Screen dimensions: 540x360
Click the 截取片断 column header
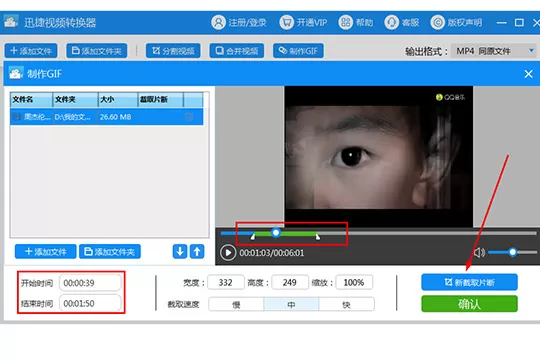(x=160, y=100)
